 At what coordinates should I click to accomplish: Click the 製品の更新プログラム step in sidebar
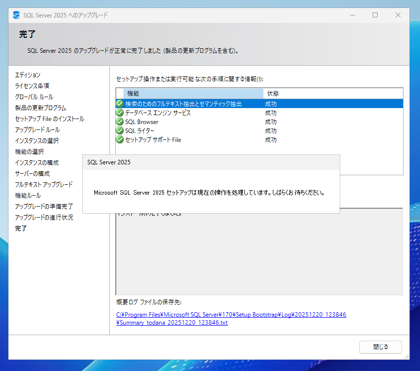40,108
